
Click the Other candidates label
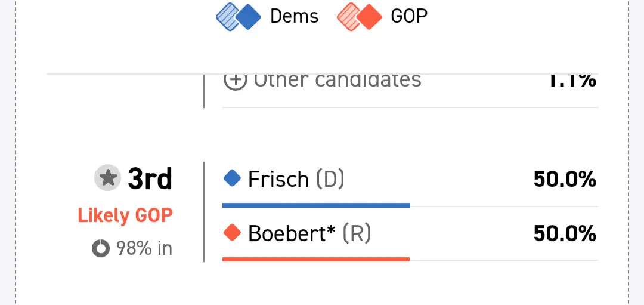click(338, 81)
